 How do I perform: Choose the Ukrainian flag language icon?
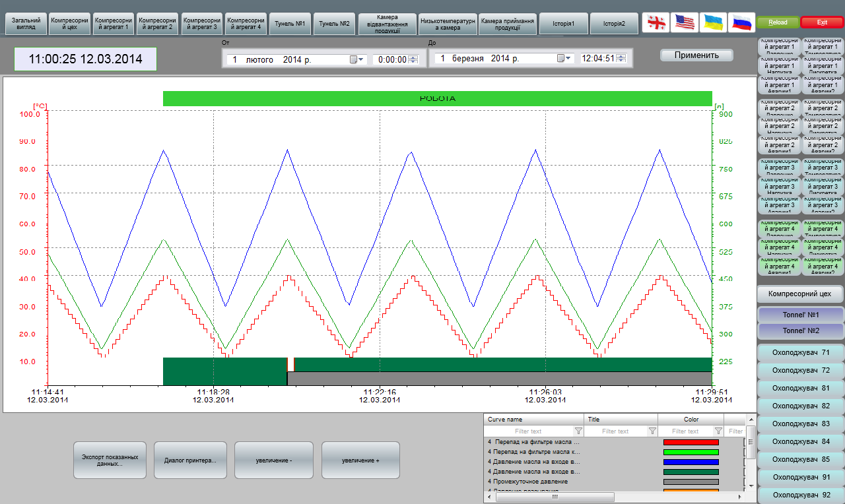point(713,22)
